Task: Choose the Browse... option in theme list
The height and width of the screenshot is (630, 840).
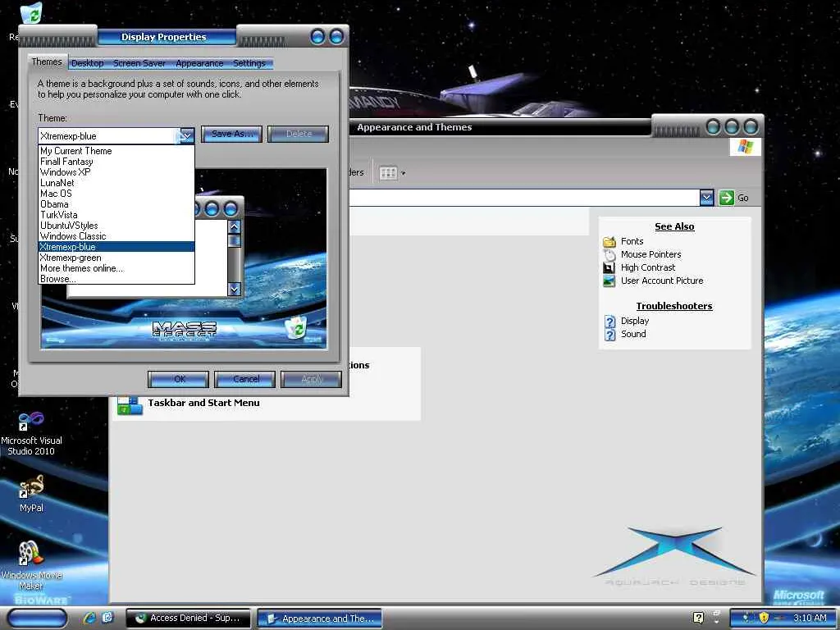Action: tap(116, 279)
